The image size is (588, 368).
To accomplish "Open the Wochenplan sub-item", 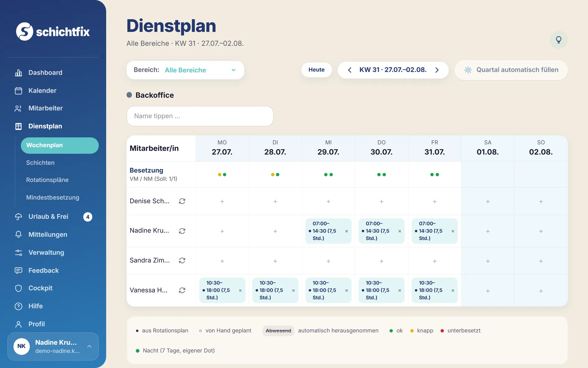I will (x=60, y=145).
